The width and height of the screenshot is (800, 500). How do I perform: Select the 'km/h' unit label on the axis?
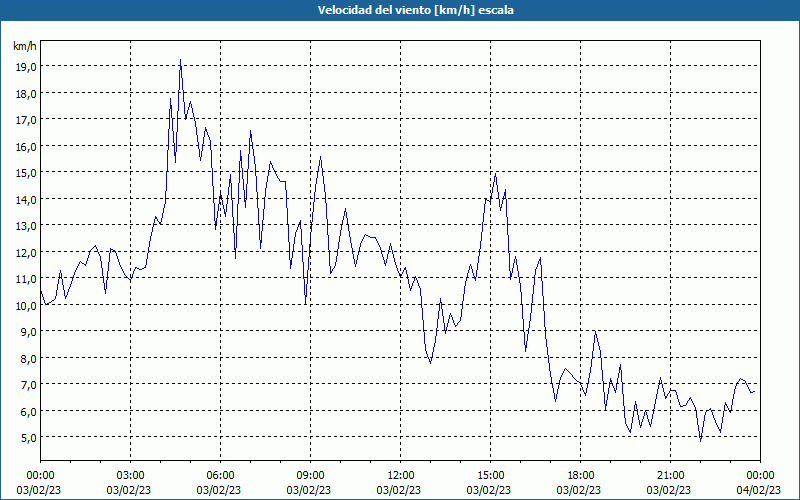pyautogui.click(x=24, y=46)
